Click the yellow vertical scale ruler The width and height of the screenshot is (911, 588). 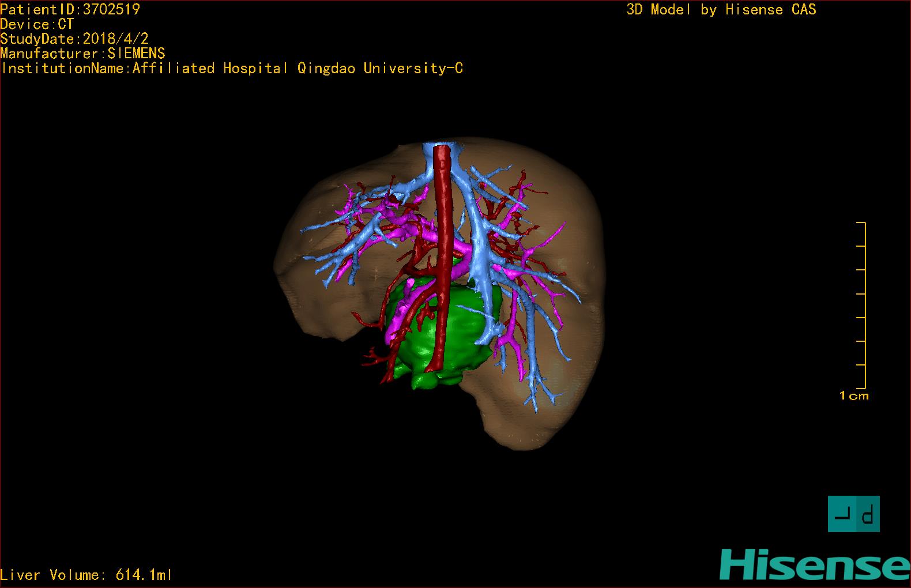pyautogui.click(x=864, y=305)
